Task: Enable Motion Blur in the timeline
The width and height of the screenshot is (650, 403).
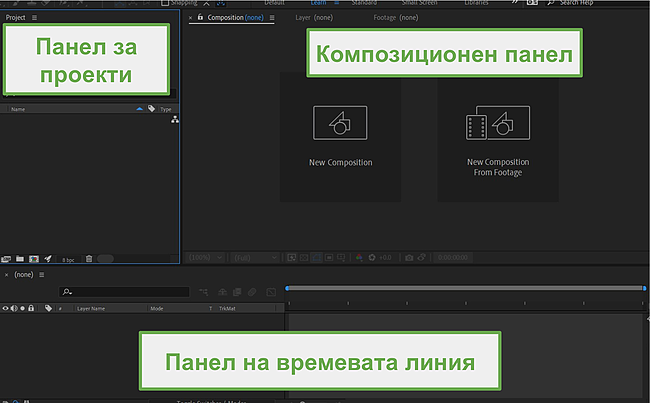Action: tap(252, 292)
